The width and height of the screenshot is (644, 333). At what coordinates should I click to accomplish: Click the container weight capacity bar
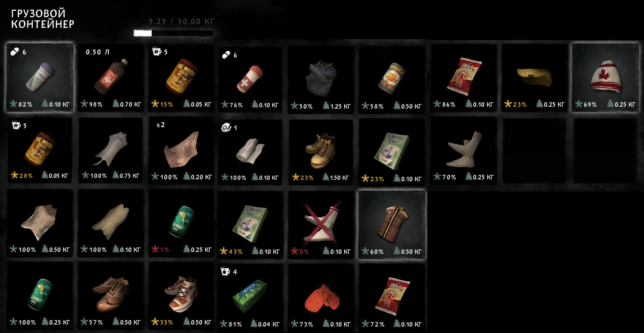(x=173, y=33)
